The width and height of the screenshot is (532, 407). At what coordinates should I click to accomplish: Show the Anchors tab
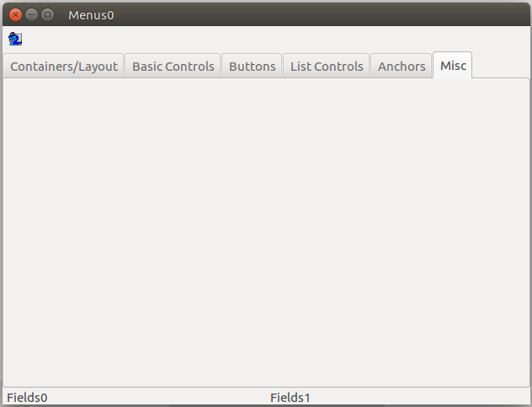402,67
